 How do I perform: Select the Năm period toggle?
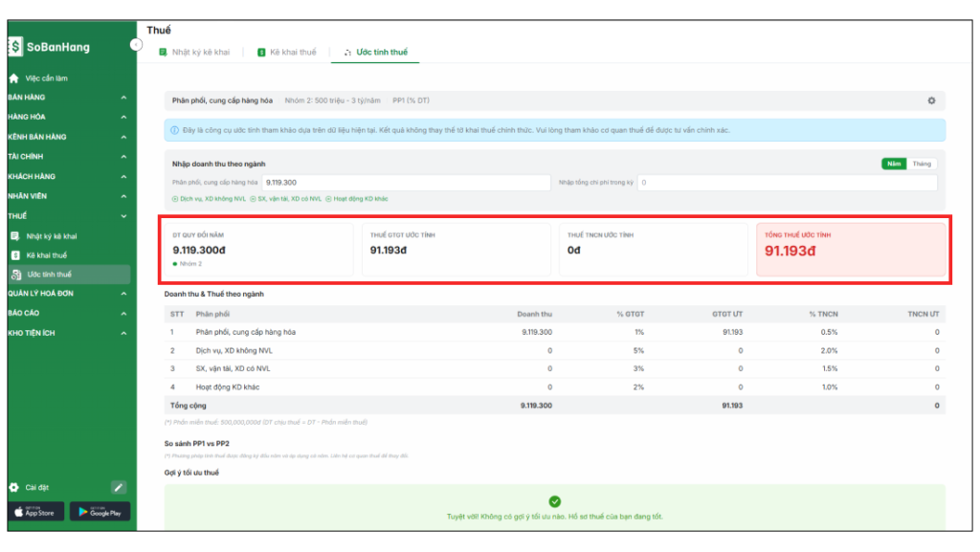click(x=894, y=164)
